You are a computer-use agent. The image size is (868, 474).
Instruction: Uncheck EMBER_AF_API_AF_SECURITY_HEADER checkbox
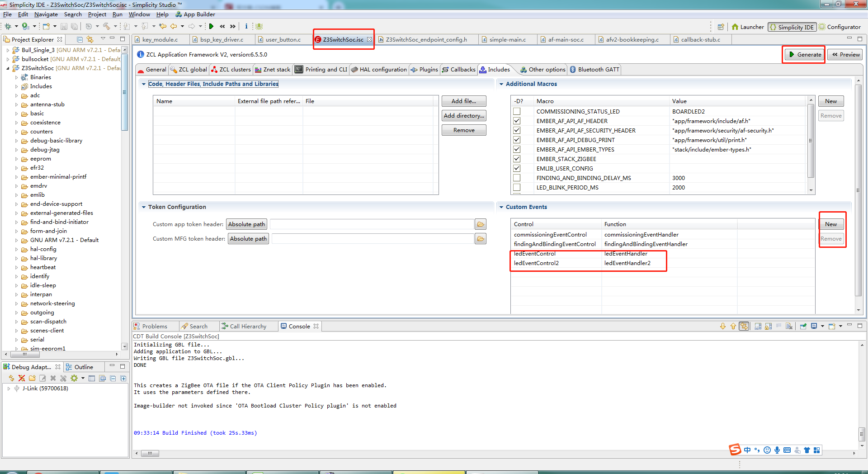(x=517, y=130)
